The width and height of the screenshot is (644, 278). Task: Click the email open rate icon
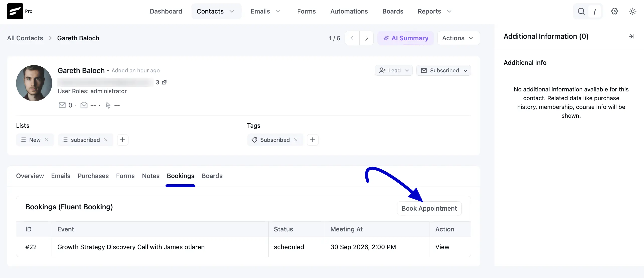pyautogui.click(x=84, y=105)
